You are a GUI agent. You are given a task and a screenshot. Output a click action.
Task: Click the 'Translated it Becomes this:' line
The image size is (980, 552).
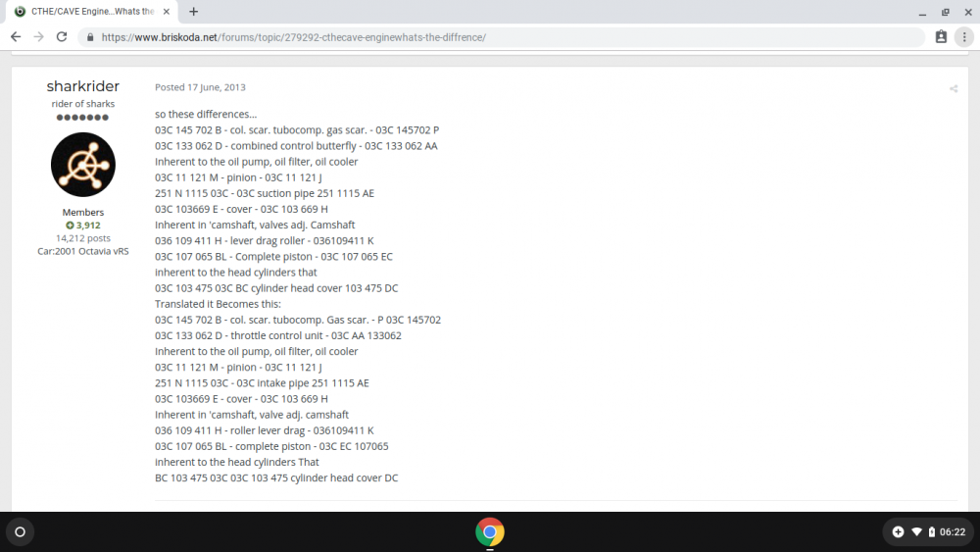coord(219,304)
